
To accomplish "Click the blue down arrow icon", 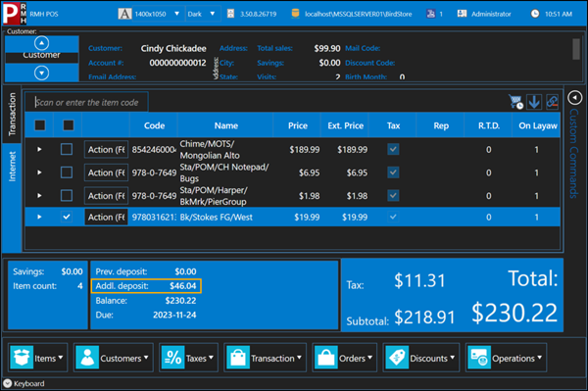I will [534, 102].
